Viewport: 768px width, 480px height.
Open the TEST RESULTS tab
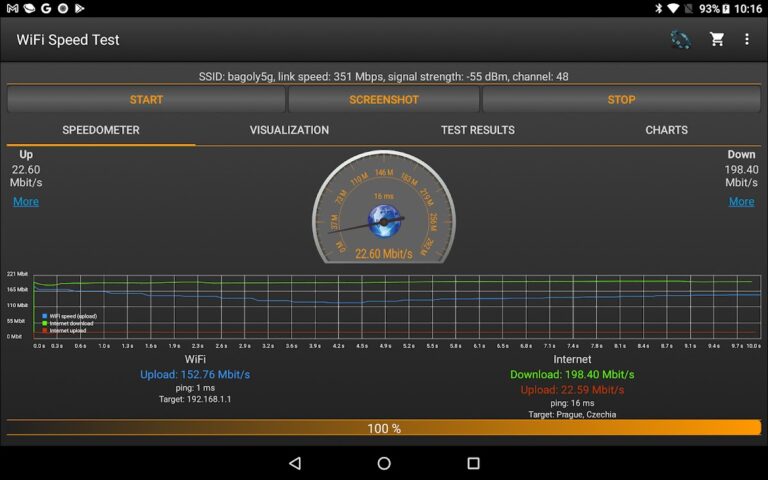[x=478, y=130]
